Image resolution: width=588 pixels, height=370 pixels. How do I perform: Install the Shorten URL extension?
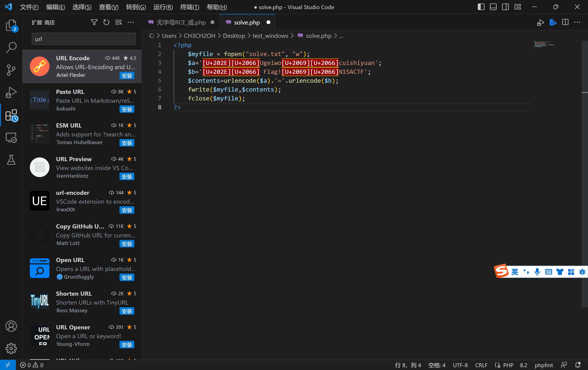click(x=127, y=311)
